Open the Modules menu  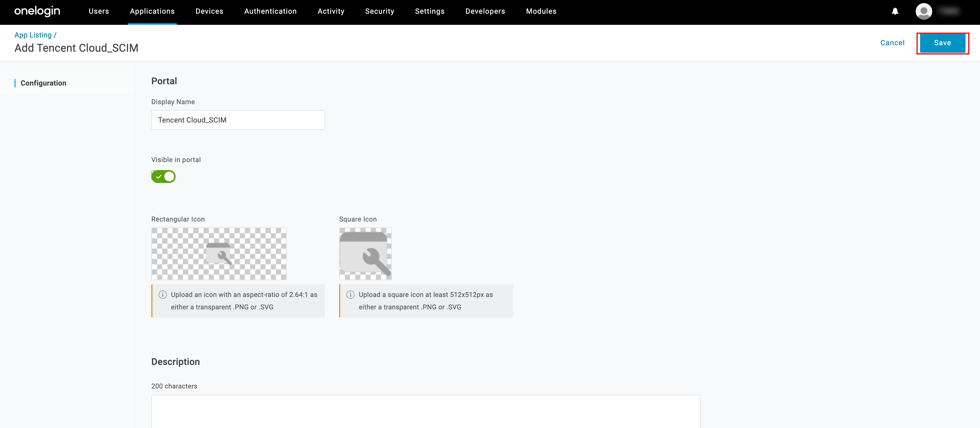(x=541, y=11)
